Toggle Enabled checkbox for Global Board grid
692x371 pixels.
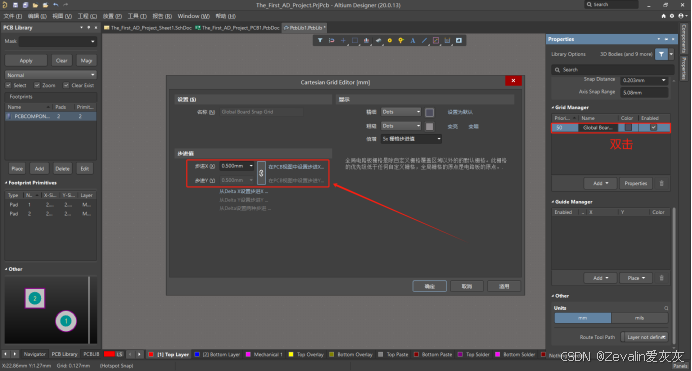click(x=654, y=127)
